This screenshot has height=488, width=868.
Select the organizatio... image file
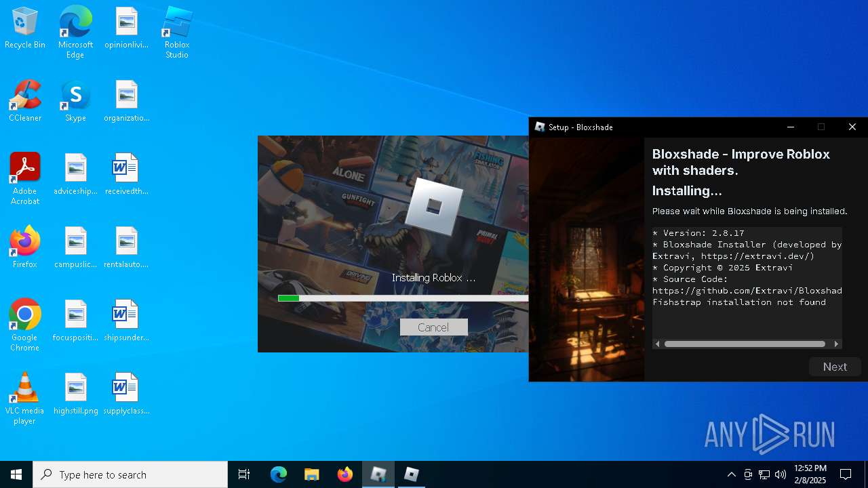pos(126,102)
